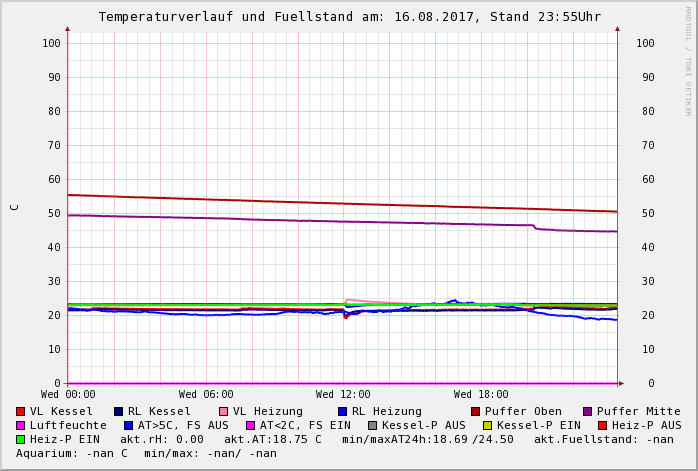Click the dark blue RL Kessel legend swatch

coord(118,411)
